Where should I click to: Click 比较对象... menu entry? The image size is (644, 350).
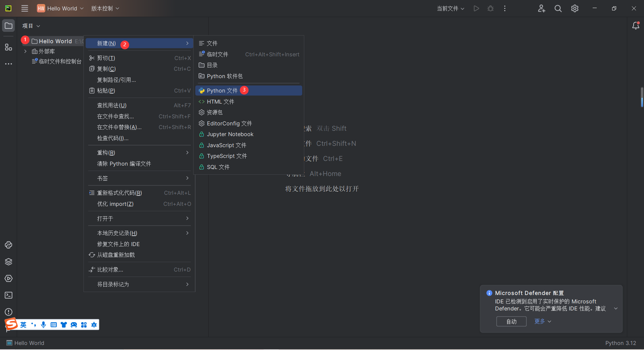[x=140, y=270]
